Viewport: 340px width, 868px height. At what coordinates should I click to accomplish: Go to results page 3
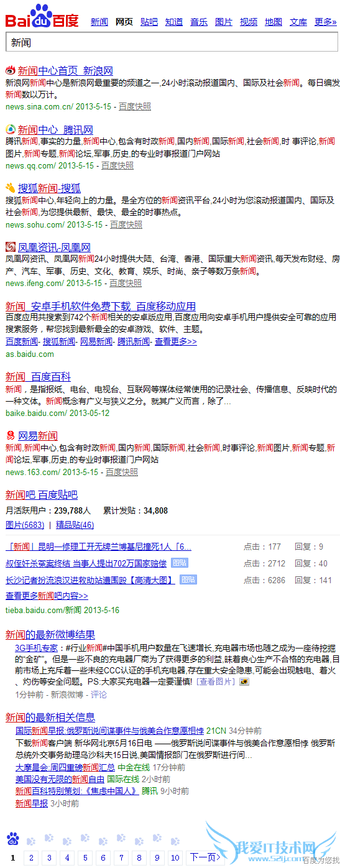click(49, 858)
